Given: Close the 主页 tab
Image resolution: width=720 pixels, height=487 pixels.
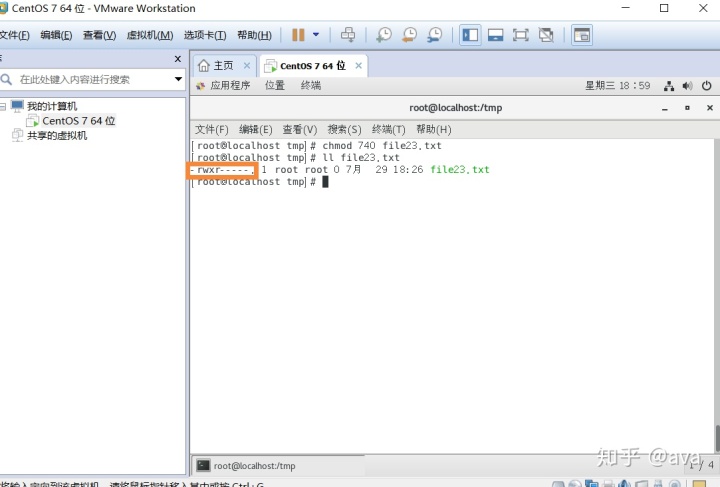Looking at the screenshot, I should pos(247,66).
